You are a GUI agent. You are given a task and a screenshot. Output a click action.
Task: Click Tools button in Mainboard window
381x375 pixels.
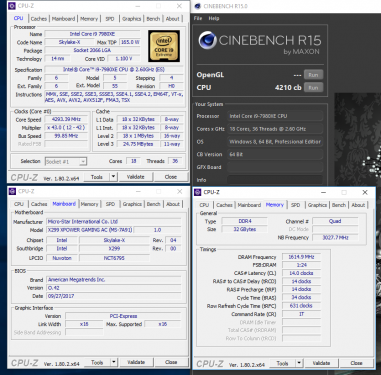click(x=97, y=362)
